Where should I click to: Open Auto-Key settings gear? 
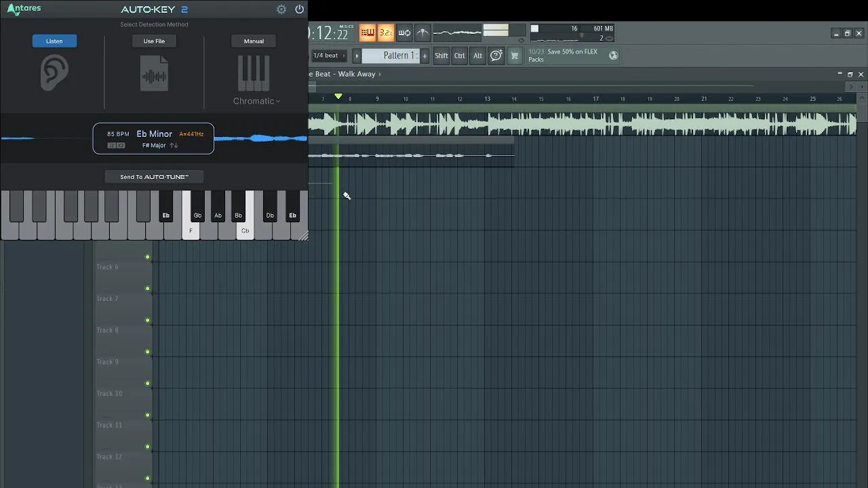[281, 9]
